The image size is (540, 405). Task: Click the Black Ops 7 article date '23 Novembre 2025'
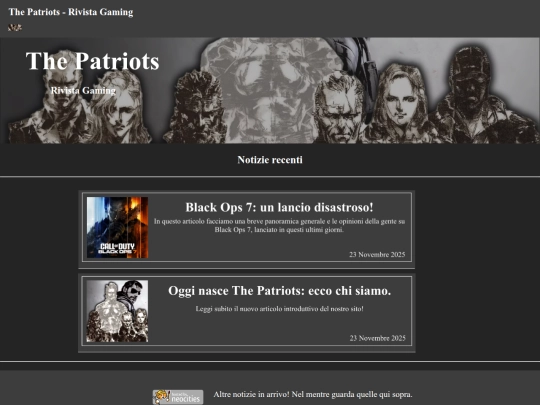(377, 255)
